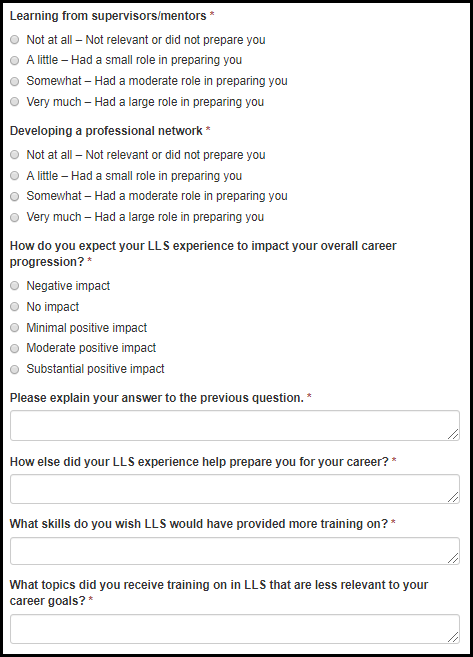Pick 'Minimal positive impact' option
This screenshot has width=473, height=657.
click(15, 328)
